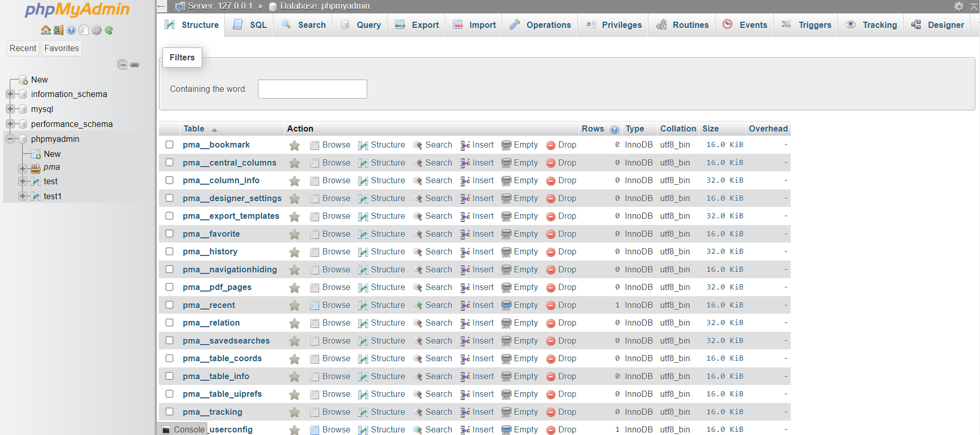Click Server: 127.0.0.1 breadcrumb link

[220, 6]
